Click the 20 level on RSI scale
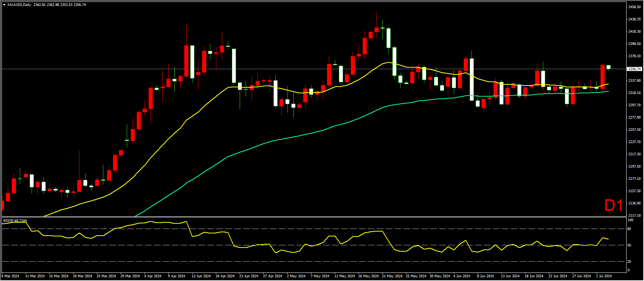644x281 pixels. pos(629,262)
